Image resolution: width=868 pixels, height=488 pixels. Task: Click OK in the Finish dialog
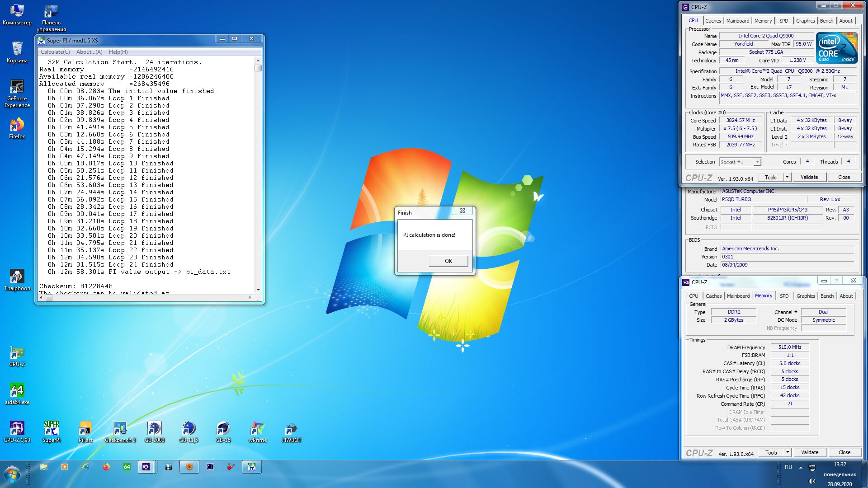point(448,261)
